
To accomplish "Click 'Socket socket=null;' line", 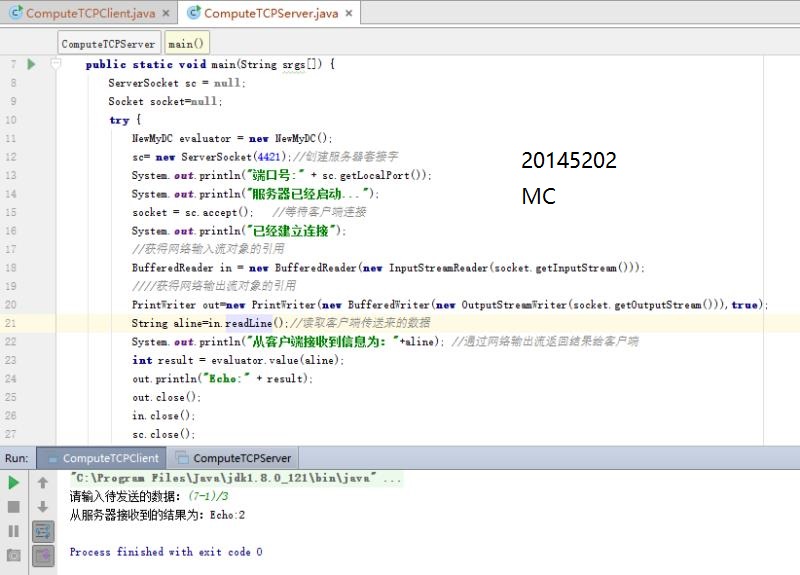I will tap(165, 101).
